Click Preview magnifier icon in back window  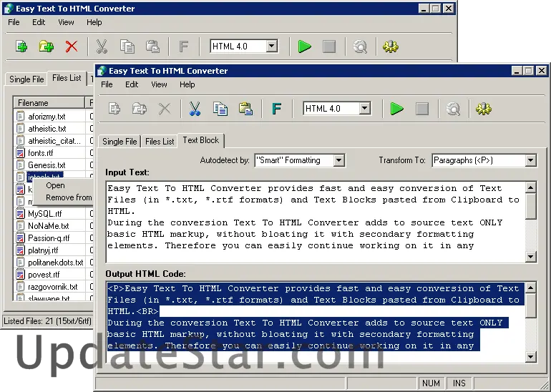pyautogui.click(x=360, y=46)
